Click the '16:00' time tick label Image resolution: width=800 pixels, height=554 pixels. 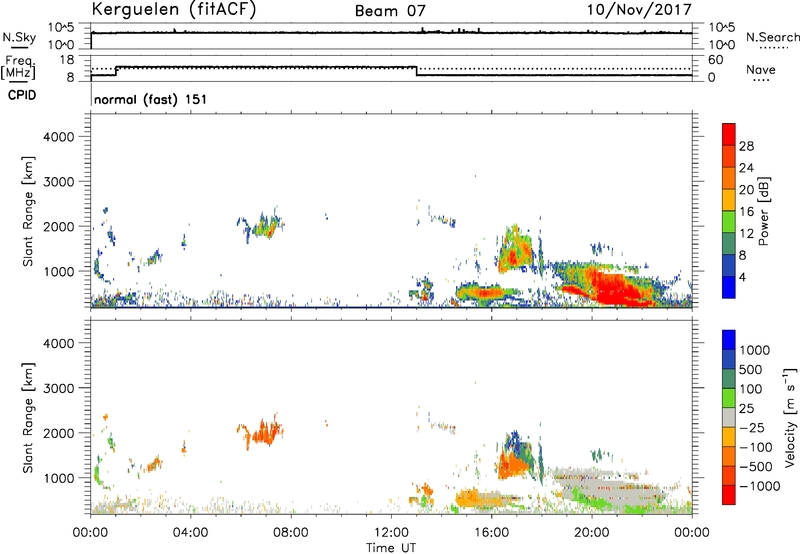[491, 533]
